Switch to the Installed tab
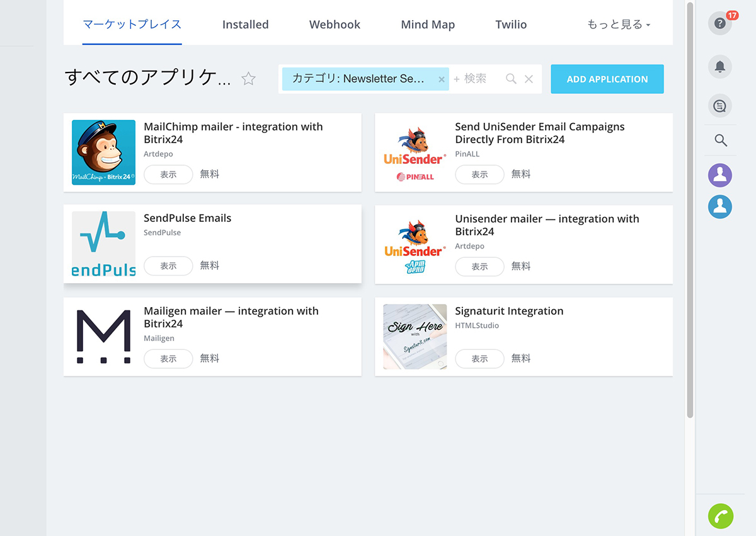Viewport: 756px width, 536px height. click(245, 25)
